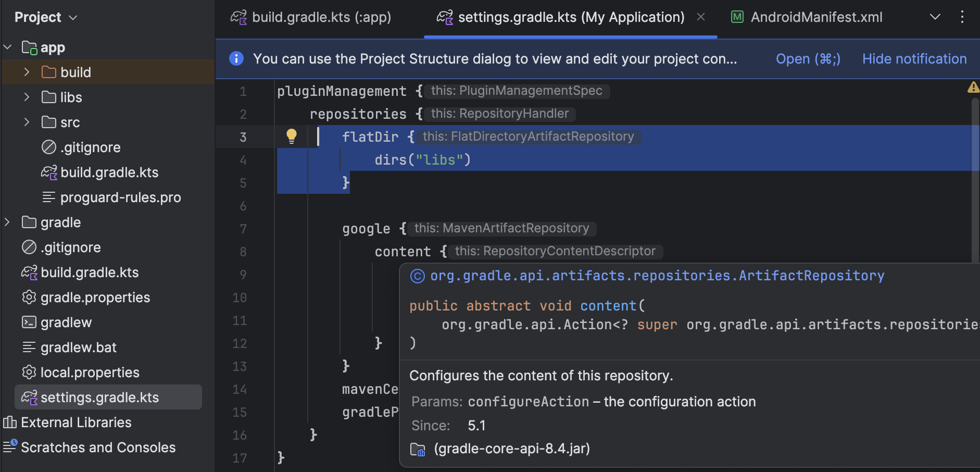
Task: Click the proguard-rules.pro text file icon
Action: click(x=49, y=197)
